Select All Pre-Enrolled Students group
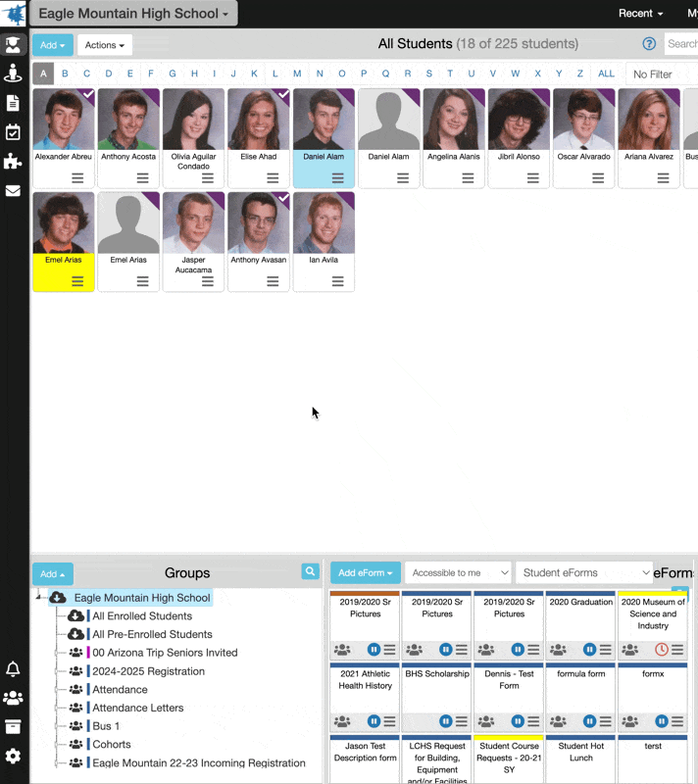The image size is (698, 784). click(x=152, y=634)
